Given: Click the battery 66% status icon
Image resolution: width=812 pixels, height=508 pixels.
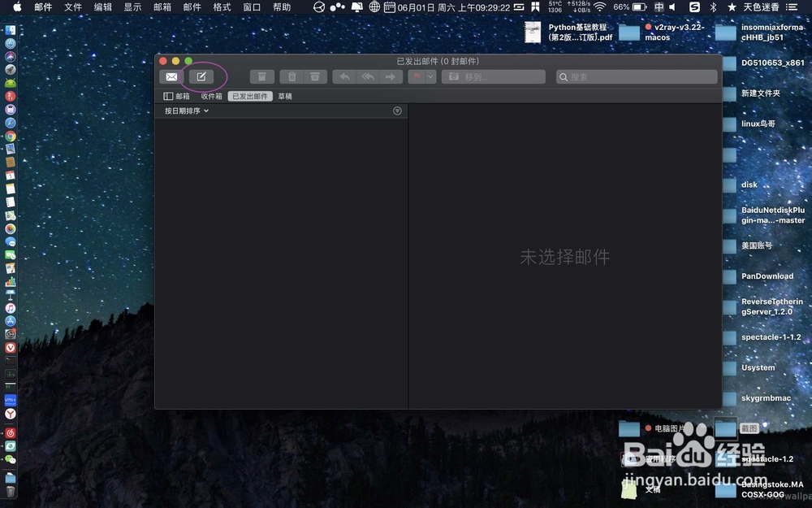Looking at the screenshot, I should (x=630, y=7).
